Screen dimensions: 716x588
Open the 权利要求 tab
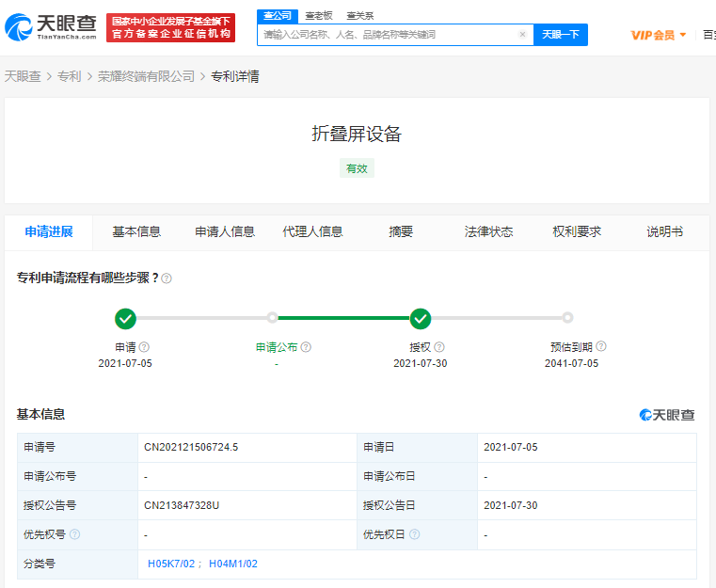coord(577,231)
